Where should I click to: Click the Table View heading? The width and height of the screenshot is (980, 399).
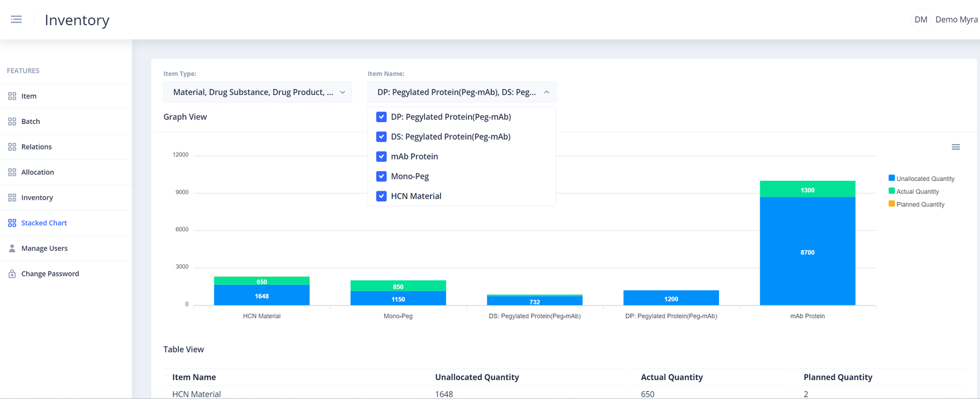coord(184,349)
